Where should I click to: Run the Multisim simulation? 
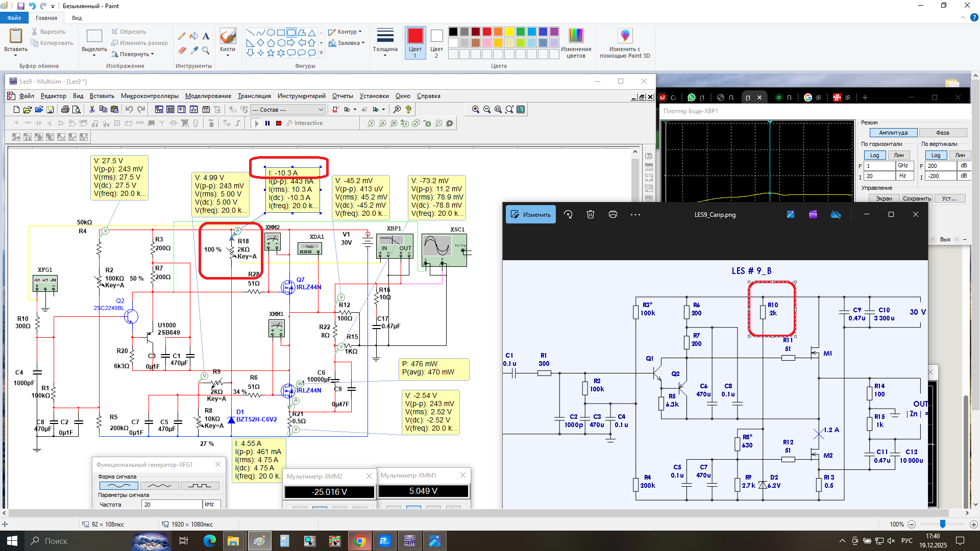coord(257,123)
